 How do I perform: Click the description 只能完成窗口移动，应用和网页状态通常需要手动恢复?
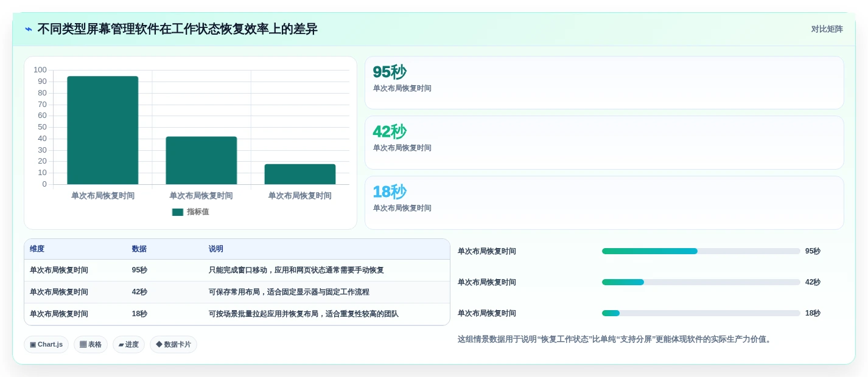(296, 271)
